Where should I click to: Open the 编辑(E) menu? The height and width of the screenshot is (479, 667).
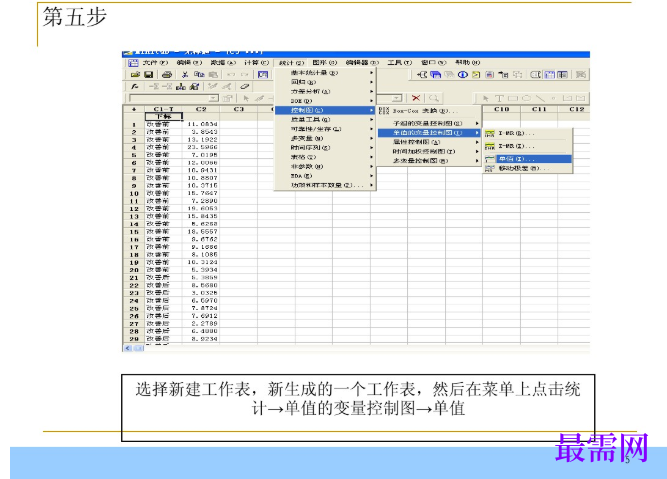coord(189,63)
